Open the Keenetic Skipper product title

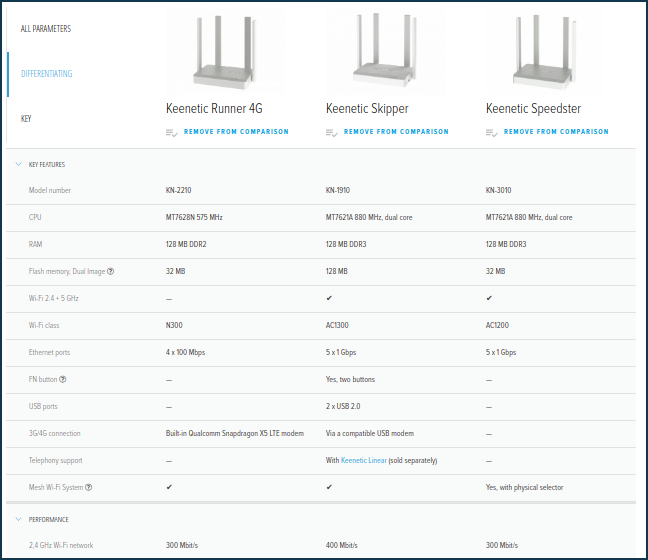click(367, 108)
